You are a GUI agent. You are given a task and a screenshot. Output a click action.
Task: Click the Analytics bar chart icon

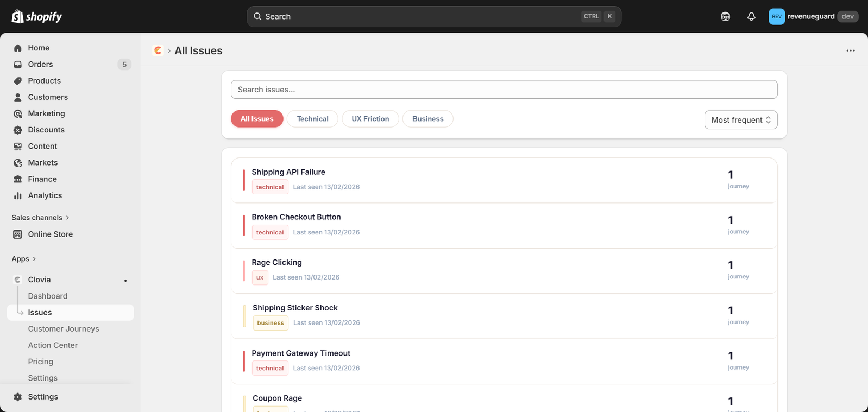coord(18,195)
